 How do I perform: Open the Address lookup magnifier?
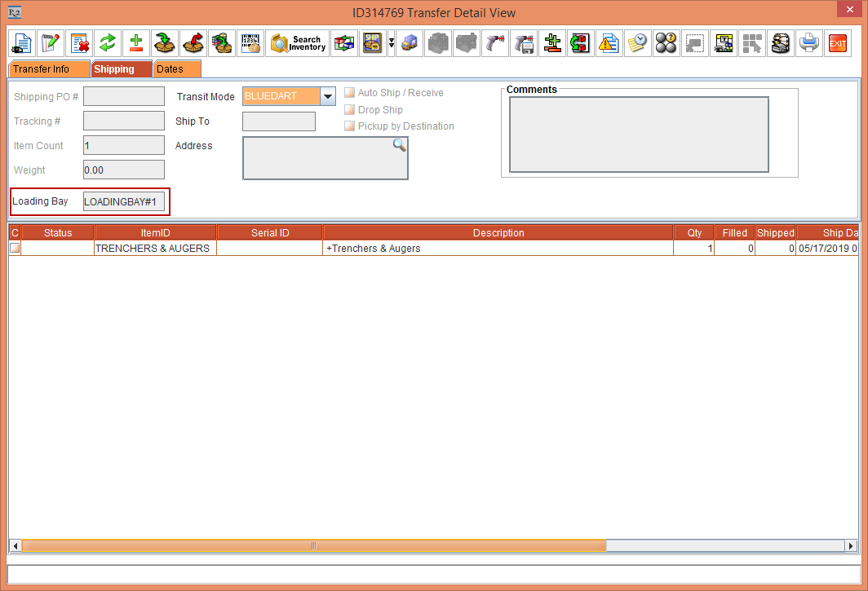(x=399, y=145)
